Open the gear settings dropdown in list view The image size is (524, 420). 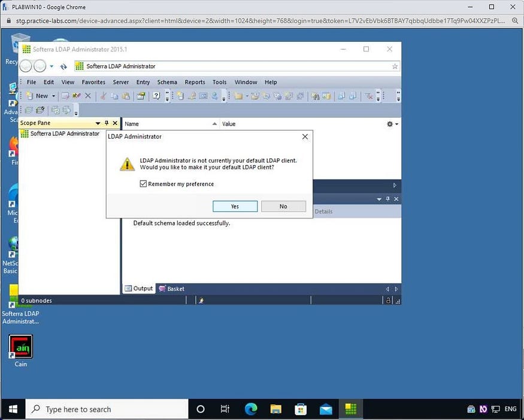tap(392, 124)
